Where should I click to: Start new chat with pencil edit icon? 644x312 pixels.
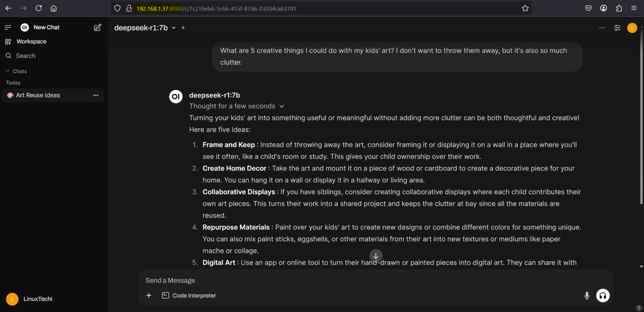click(98, 27)
